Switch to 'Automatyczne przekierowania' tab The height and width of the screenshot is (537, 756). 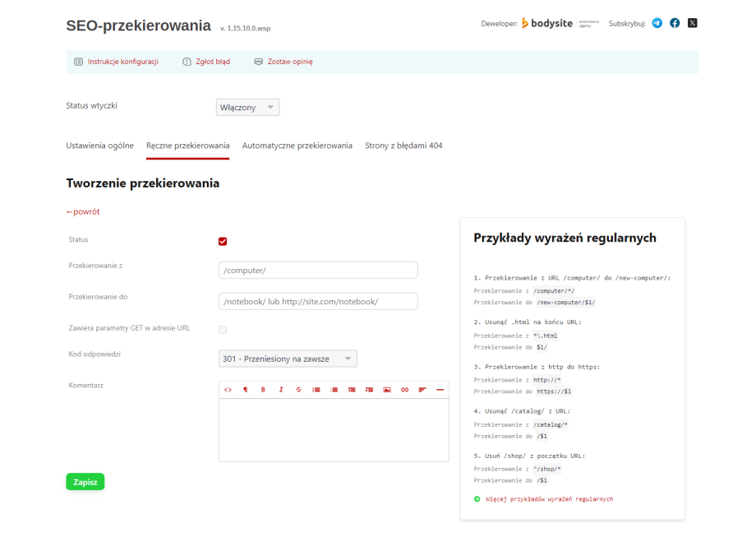click(297, 146)
